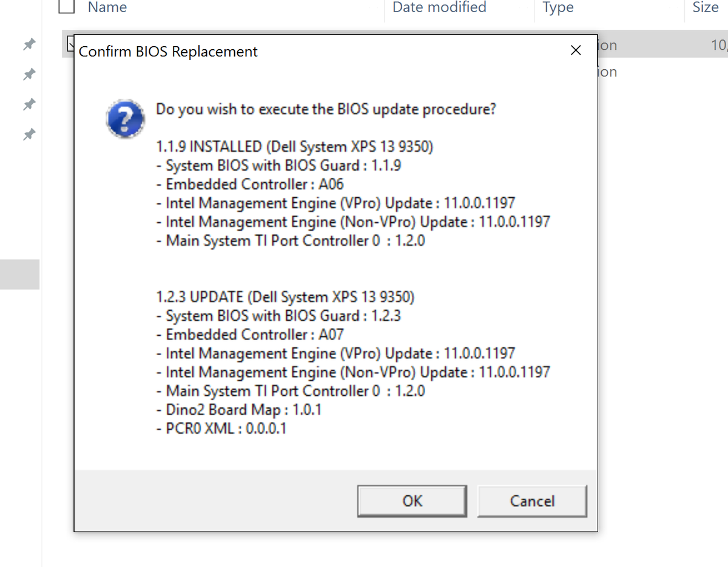Select the second pin icon in the sidebar
728x567 pixels.
pyautogui.click(x=28, y=74)
